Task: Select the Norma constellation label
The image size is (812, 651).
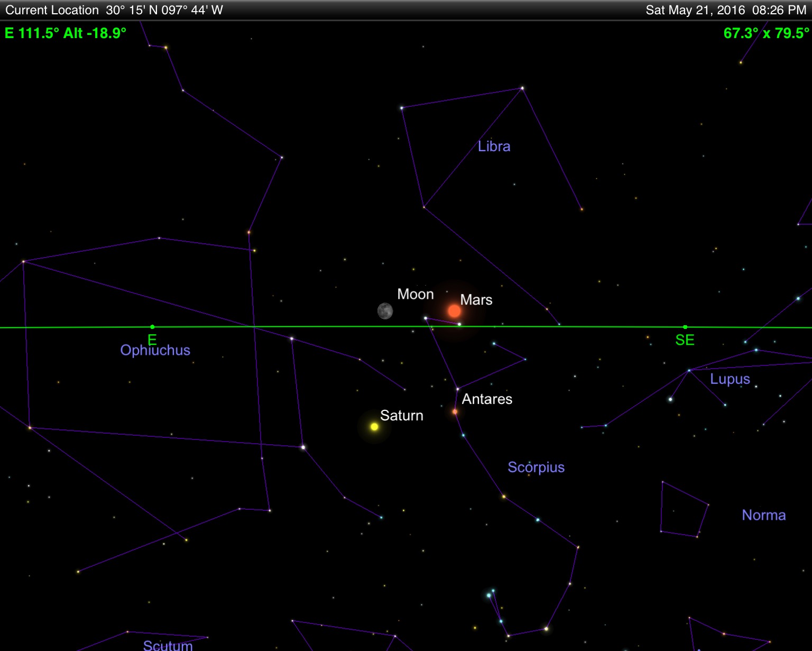Action: 764,515
